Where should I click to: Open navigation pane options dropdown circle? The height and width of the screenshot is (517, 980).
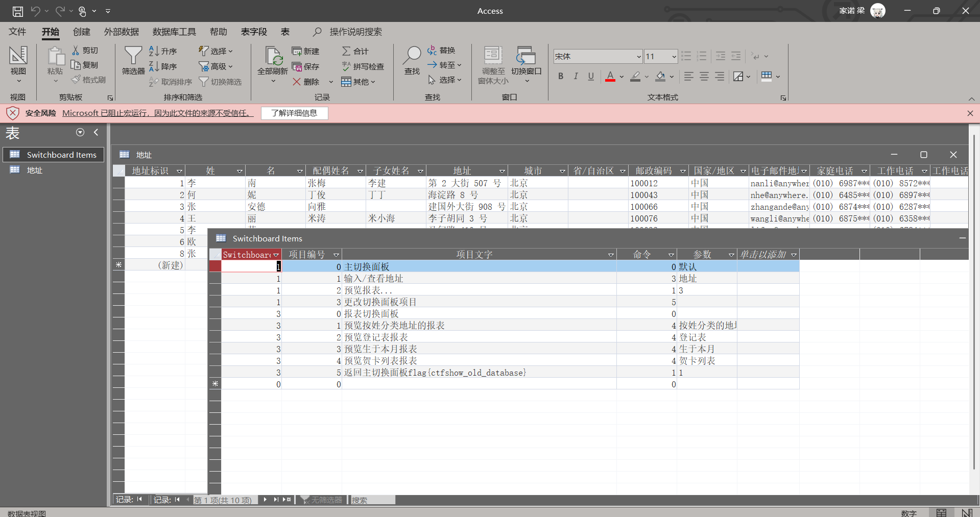80,132
